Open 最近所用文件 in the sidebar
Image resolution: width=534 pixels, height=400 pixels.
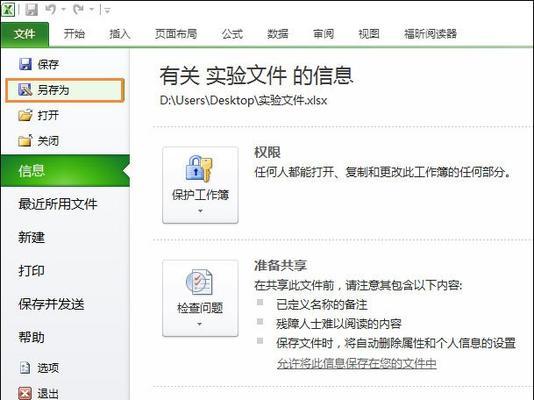tap(58, 204)
